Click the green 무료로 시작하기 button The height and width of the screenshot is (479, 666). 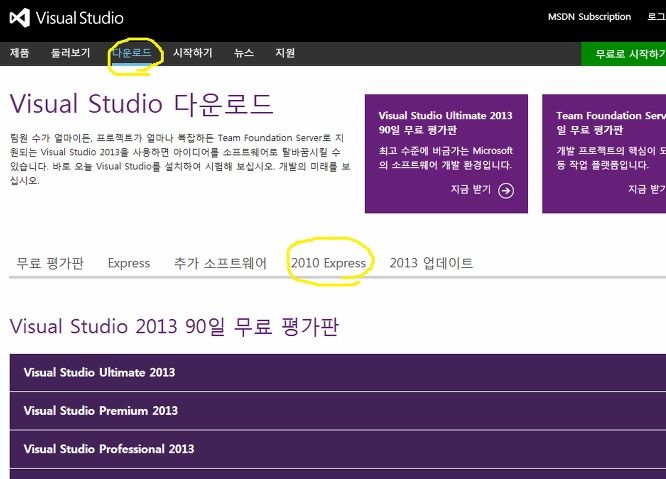click(623, 54)
